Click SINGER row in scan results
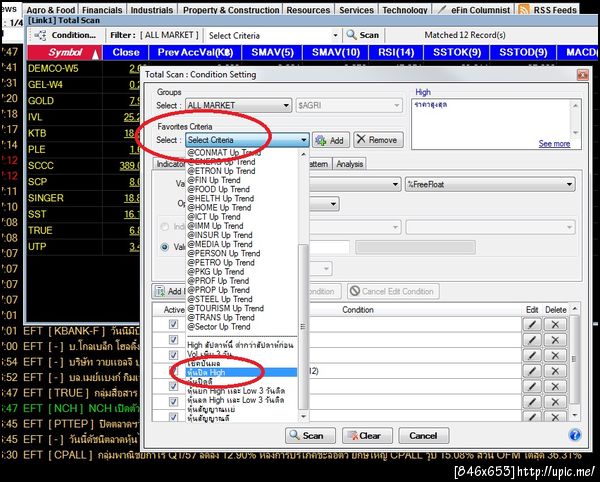This screenshot has height=482, width=600. 46,198
